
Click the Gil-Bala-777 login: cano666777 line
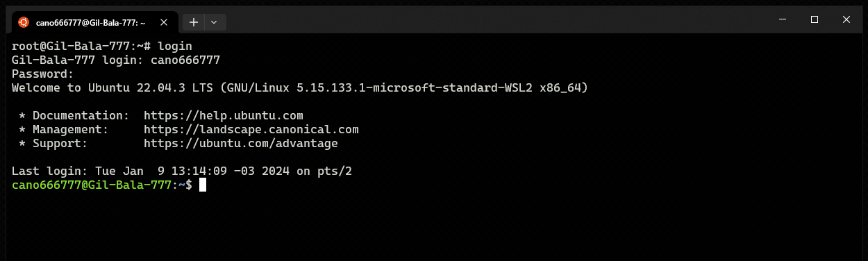116,60
